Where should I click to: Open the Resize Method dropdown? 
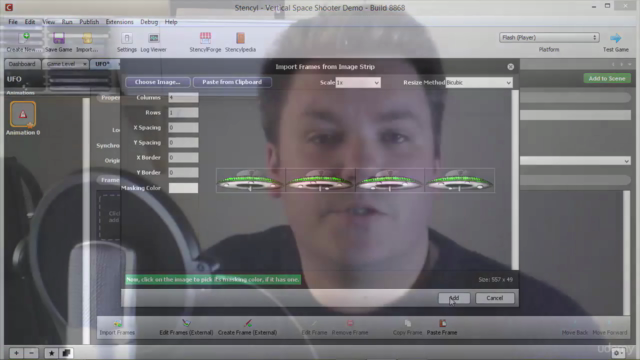479,82
